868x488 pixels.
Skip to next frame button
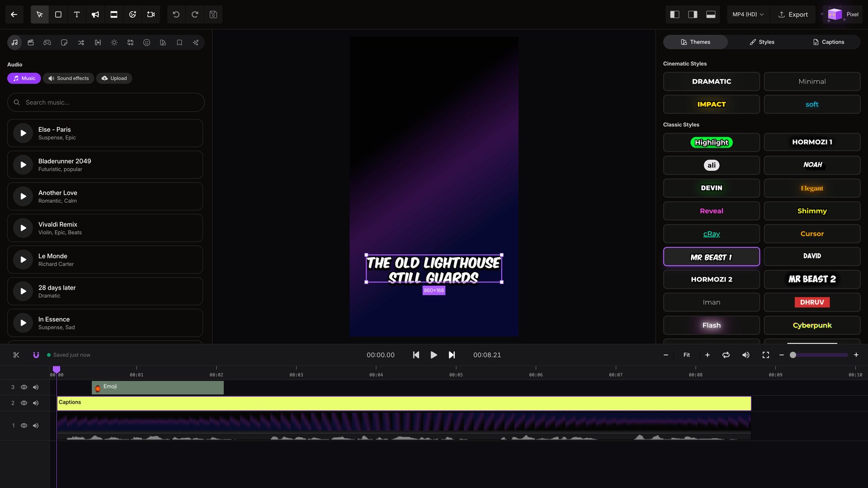(x=451, y=355)
